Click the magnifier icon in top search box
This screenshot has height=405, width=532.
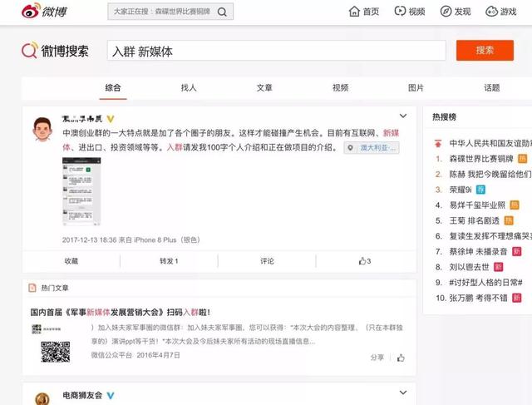click(x=222, y=12)
